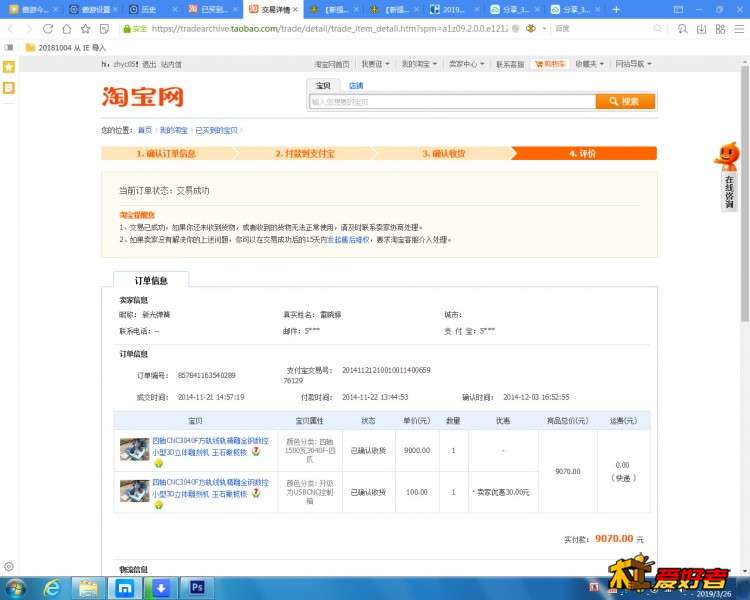Open the browser home page icon

(x=67, y=29)
